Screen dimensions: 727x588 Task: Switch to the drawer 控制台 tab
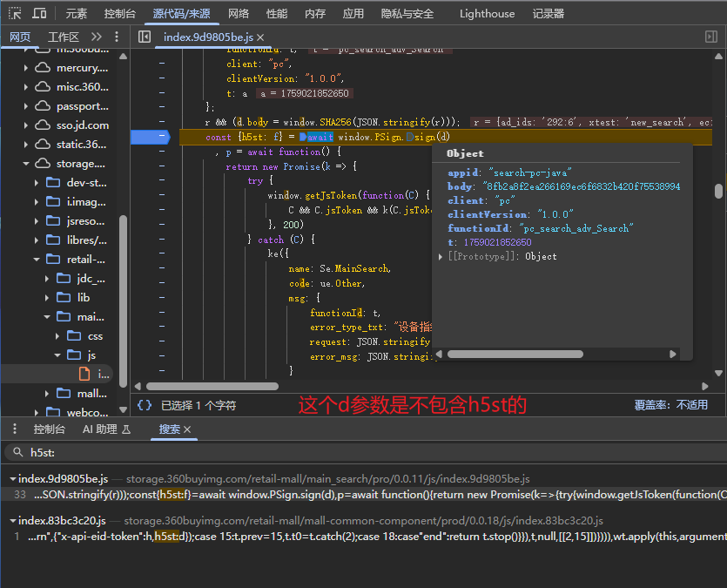pyautogui.click(x=49, y=429)
